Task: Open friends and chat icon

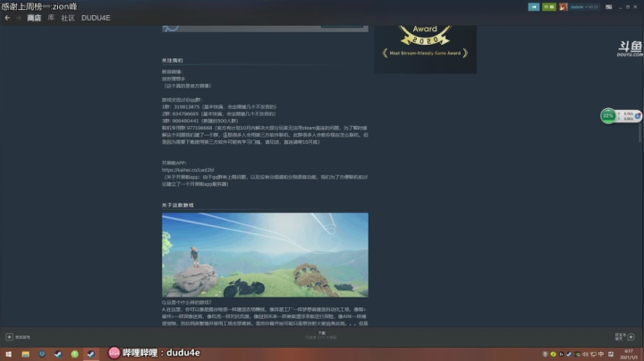Action: (631, 337)
